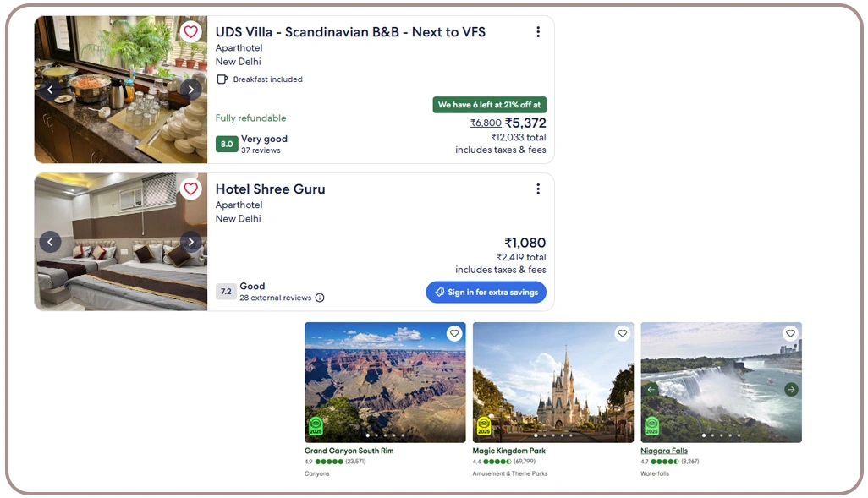Click the Magic Kingdom Park castle photo
Image resolution: width=868 pixels, height=498 pixels.
(552, 380)
